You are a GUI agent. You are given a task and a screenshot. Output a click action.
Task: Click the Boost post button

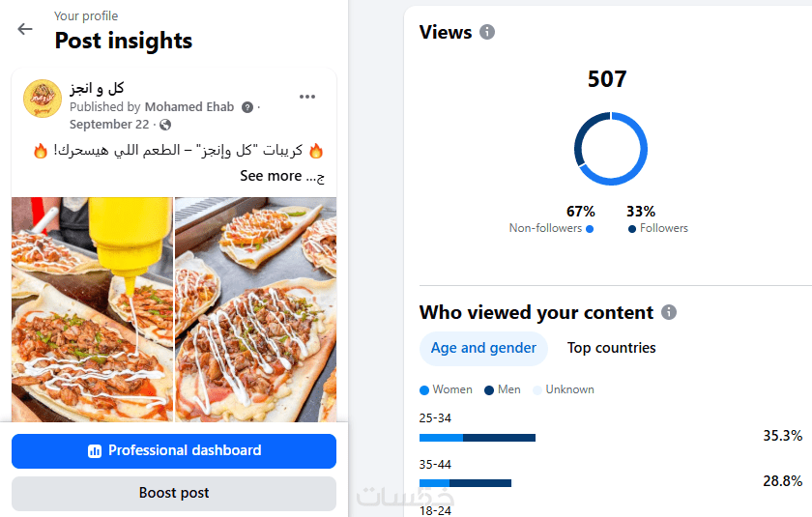174,493
